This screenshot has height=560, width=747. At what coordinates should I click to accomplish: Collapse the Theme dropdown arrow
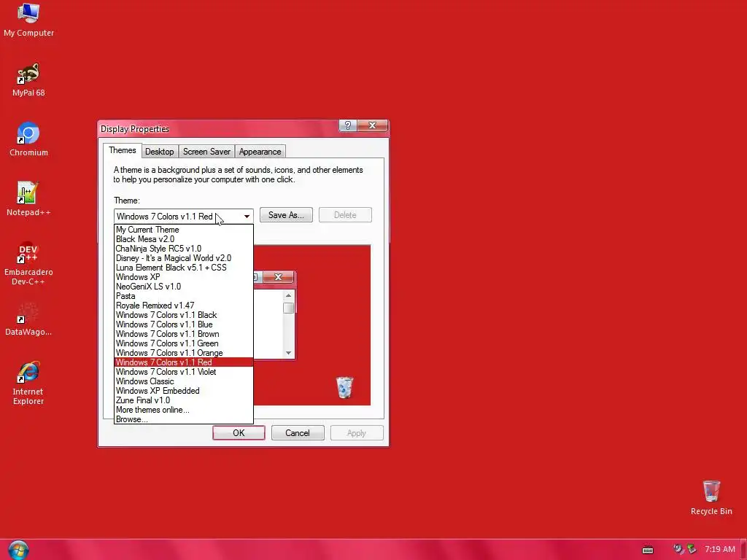point(247,216)
